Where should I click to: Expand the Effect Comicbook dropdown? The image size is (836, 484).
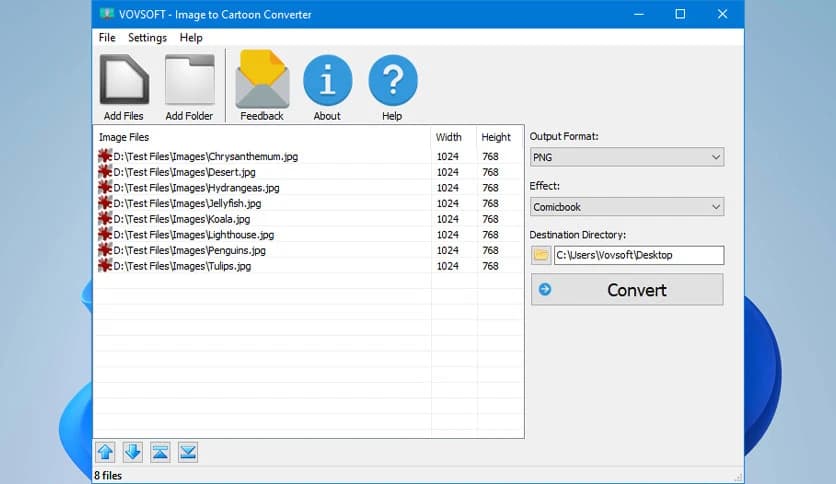click(627, 207)
